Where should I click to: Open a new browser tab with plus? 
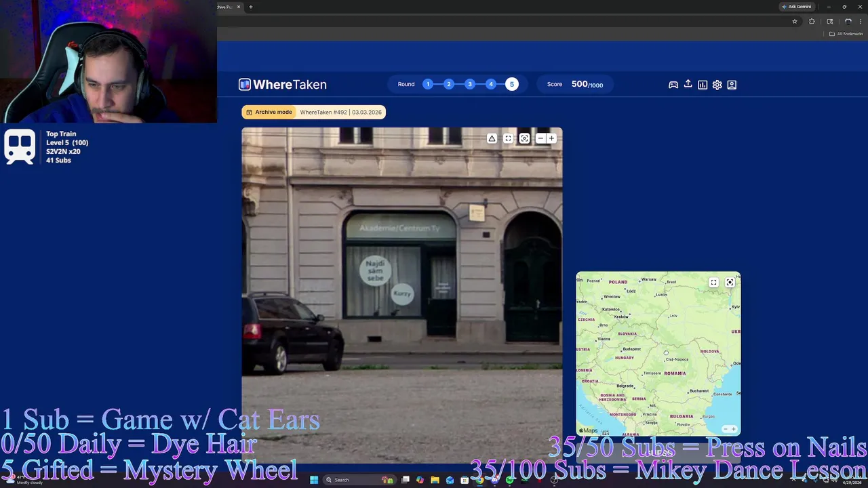(x=250, y=7)
